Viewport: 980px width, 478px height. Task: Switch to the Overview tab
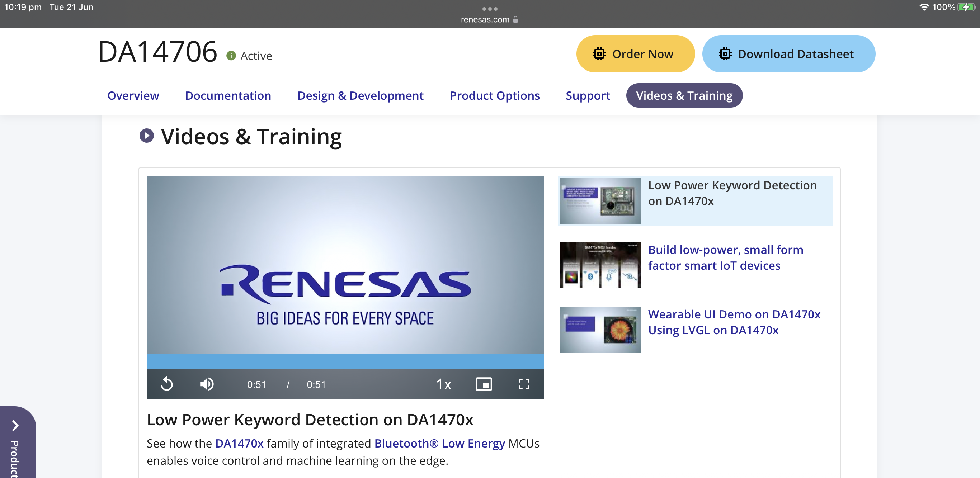click(x=133, y=95)
